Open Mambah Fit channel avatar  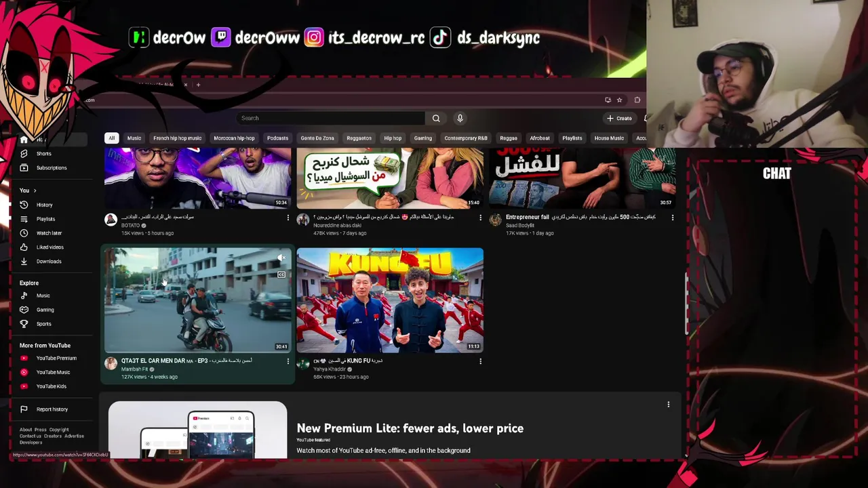[111, 363]
